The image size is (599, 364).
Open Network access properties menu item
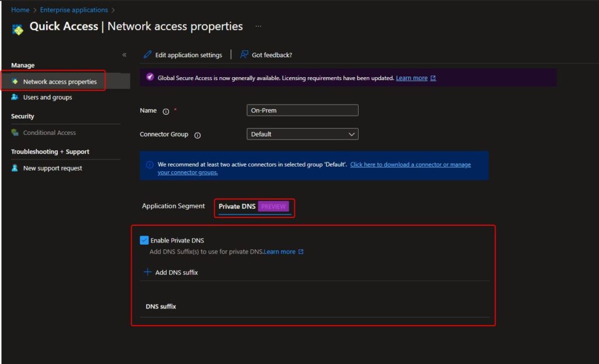[x=66, y=81]
